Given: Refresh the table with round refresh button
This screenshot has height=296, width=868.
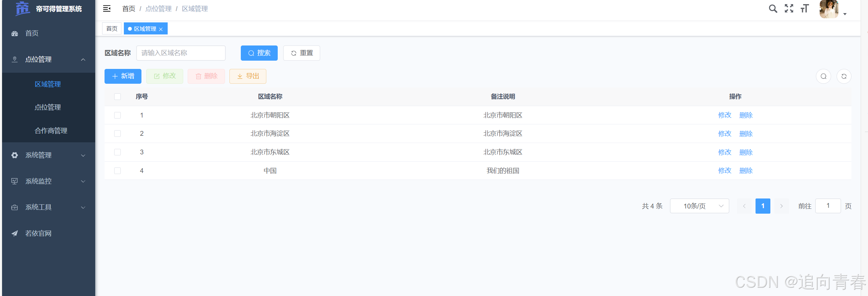Looking at the screenshot, I should (x=844, y=76).
